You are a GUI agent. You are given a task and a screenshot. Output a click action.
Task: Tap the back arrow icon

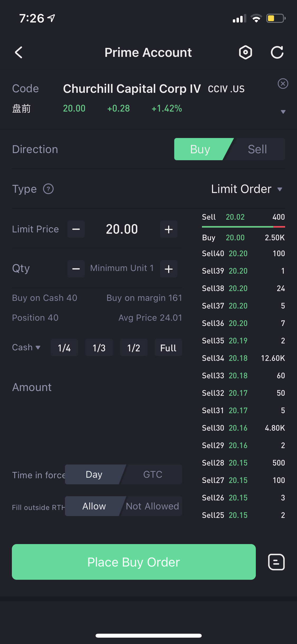(x=19, y=52)
